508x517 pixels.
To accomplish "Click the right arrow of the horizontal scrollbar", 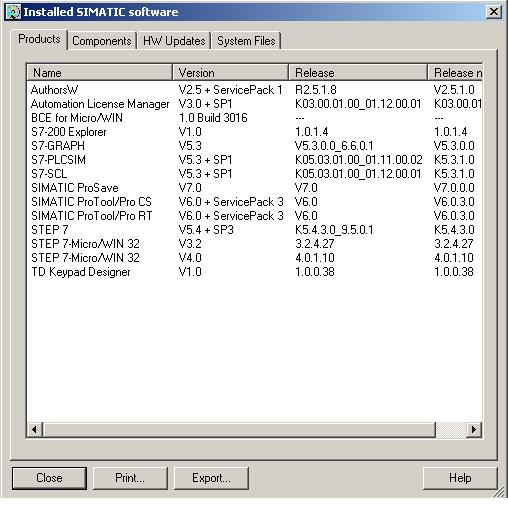I will tap(473, 429).
